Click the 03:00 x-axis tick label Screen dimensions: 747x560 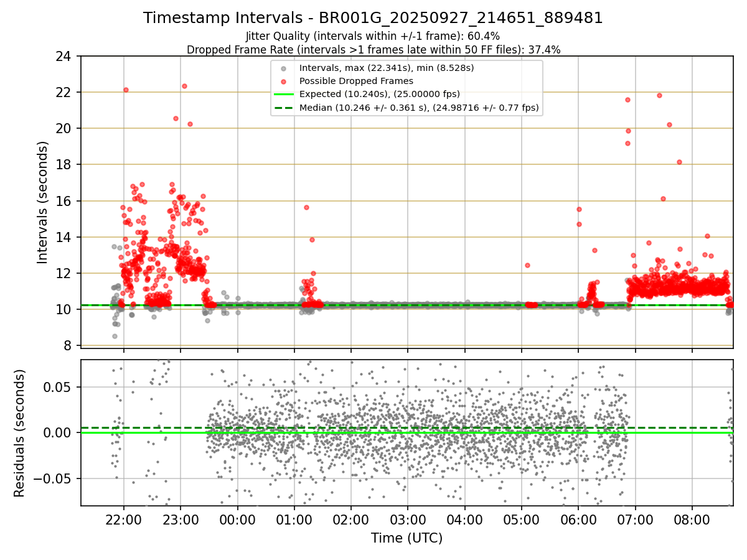coord(408,520)
